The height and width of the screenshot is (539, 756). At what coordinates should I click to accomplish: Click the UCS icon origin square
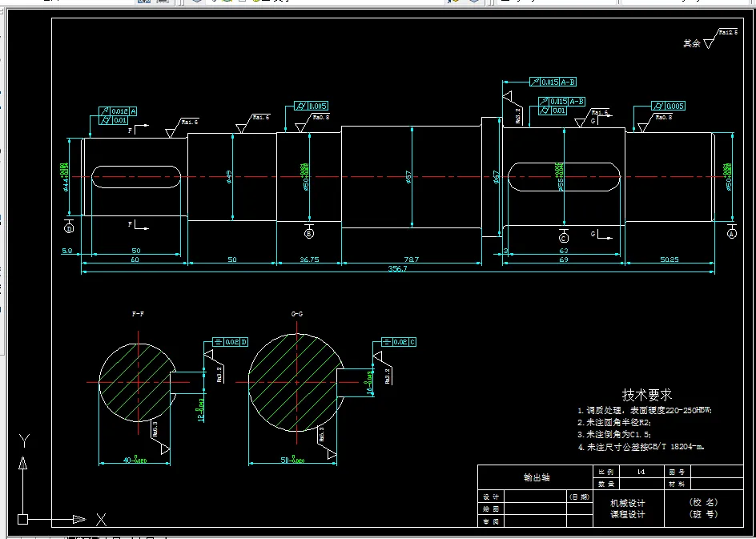click(22, 520)
